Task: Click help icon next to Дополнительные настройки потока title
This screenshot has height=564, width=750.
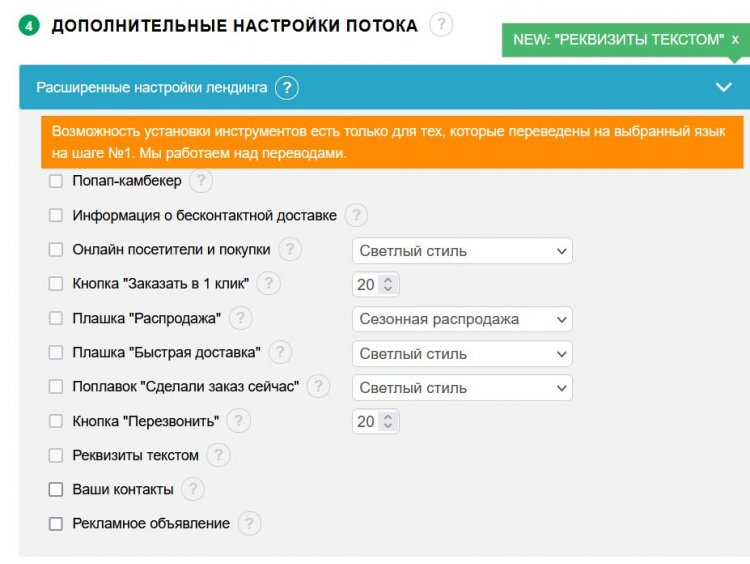Action: tap(441, 24)
